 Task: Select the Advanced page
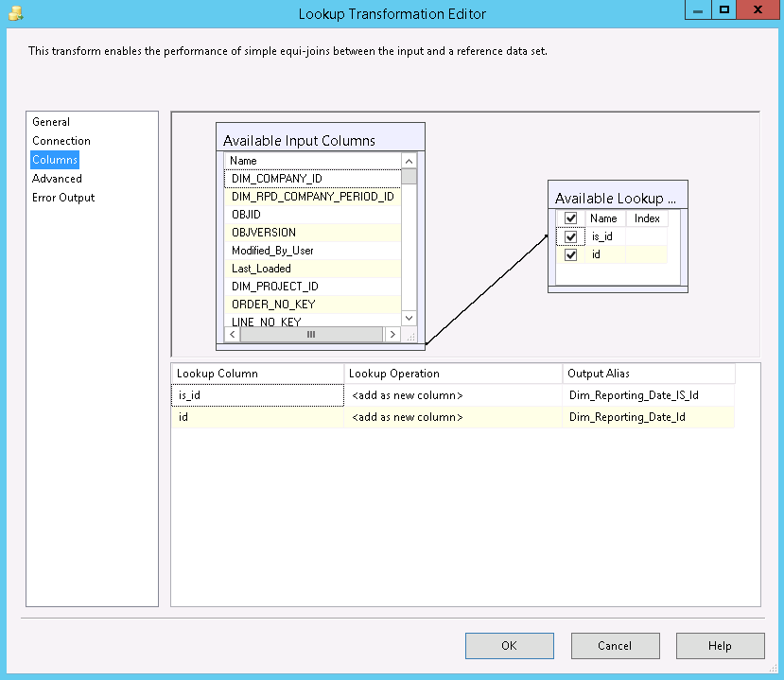click(x=57, y=179)
